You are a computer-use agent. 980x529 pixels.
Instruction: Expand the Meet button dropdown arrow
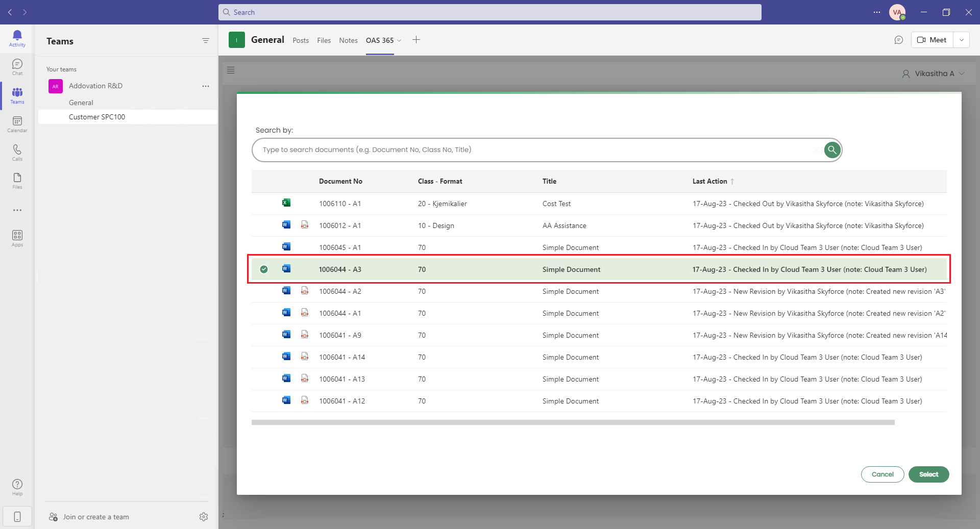[x=962, y=40]
